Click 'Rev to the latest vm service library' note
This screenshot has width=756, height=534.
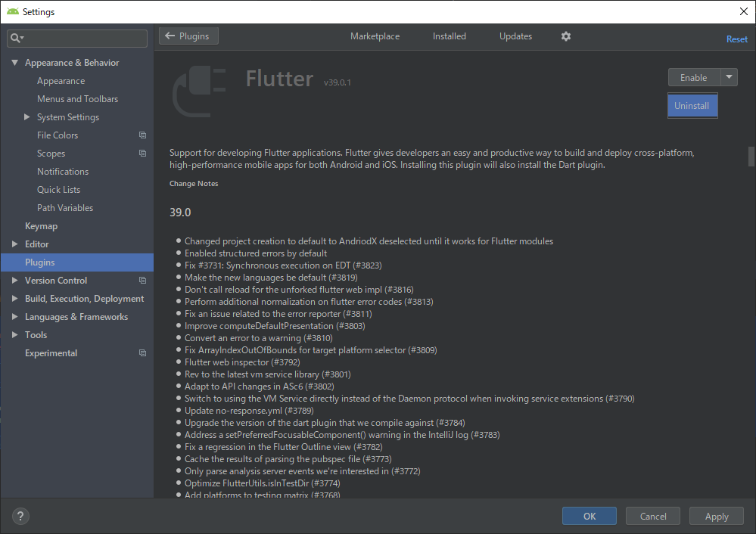tap(268, 374)
